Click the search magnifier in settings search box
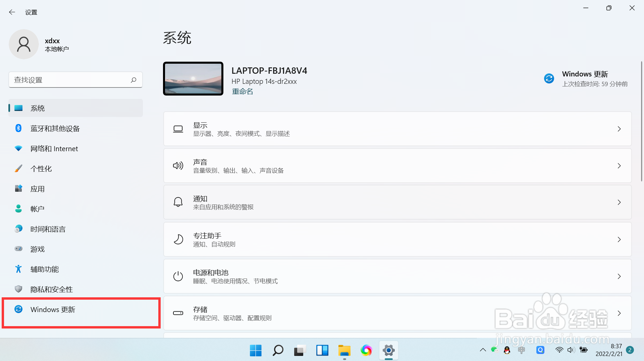Viewport: 644px width, 361px height. click(x=133, y=80)
